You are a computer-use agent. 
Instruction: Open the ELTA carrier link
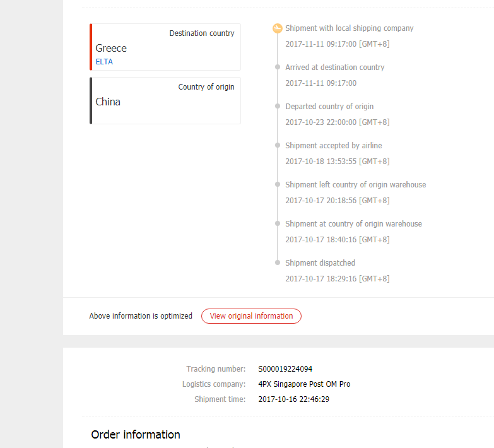(x=104, y=62)
